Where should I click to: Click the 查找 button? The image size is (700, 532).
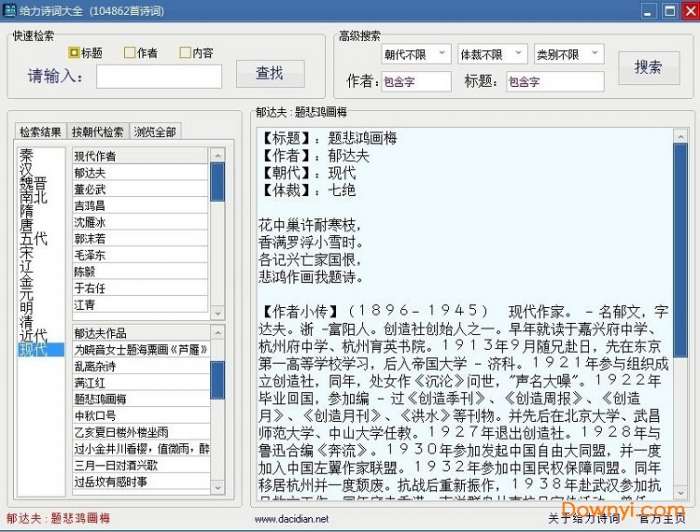pyautogui.click(x=270, y=74)
